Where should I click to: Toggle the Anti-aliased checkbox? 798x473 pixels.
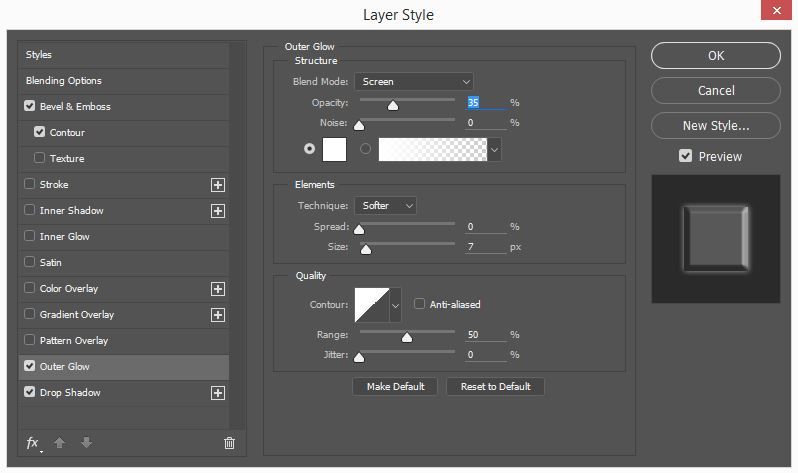click(x=419, y=304)
